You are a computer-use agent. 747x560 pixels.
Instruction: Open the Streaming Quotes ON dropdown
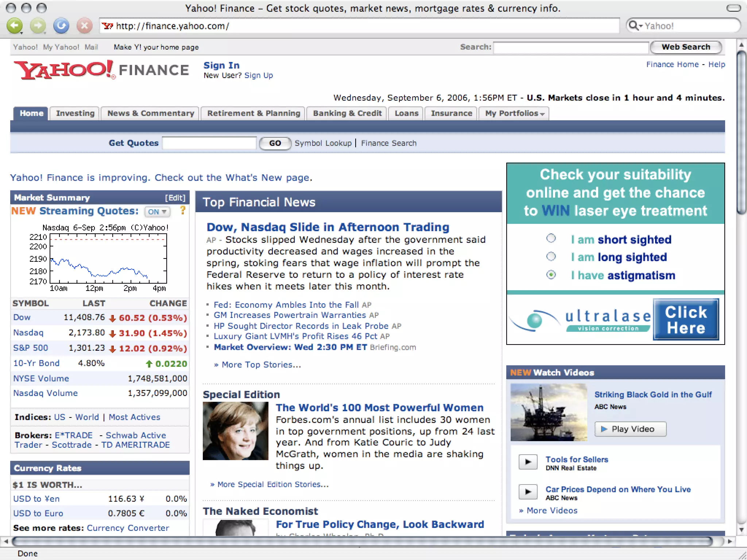pos(157,212)
